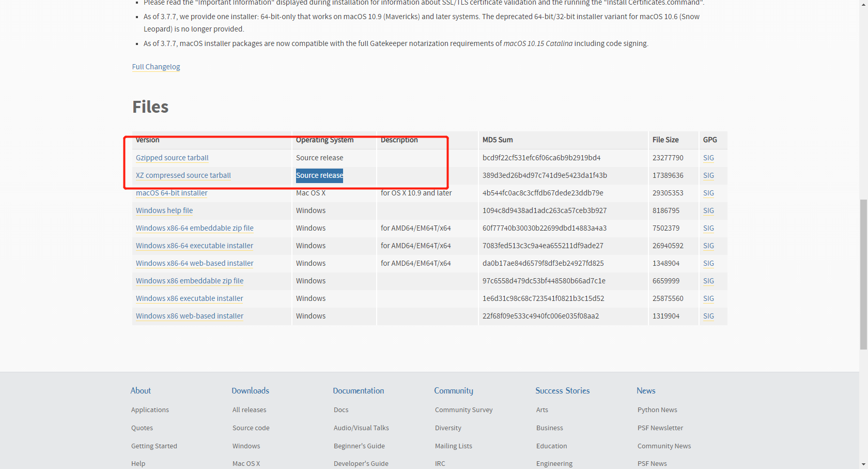Image resolution: width=868 pixels, height=469 pixels.
Task: Open SIG for Windows x86-64 embeddable zip
Action: 708,228
